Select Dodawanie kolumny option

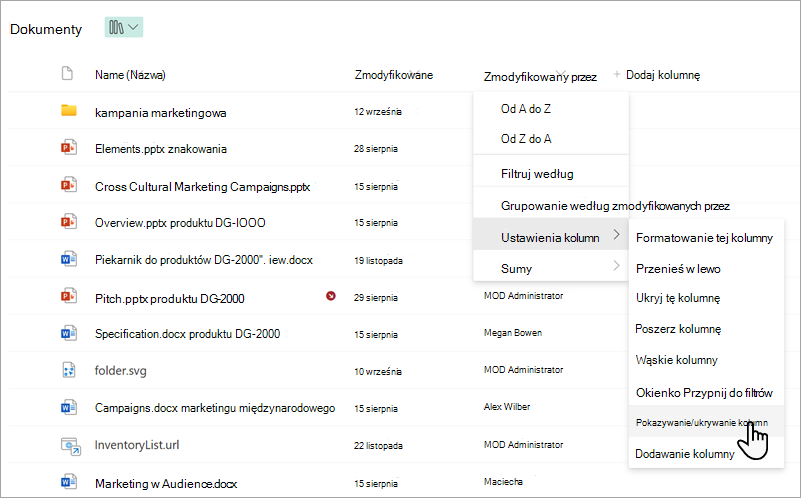[x=706, y=454]
